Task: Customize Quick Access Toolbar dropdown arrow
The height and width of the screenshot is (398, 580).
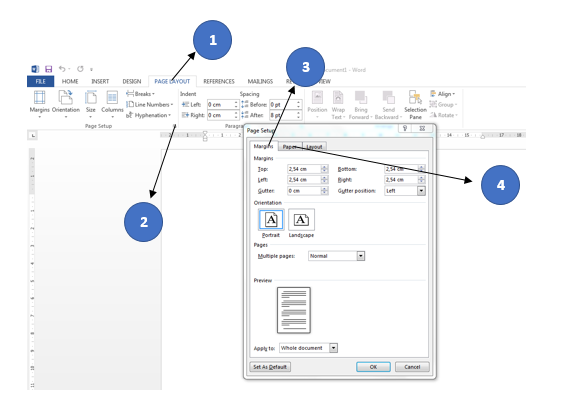Action: [91, 69]
